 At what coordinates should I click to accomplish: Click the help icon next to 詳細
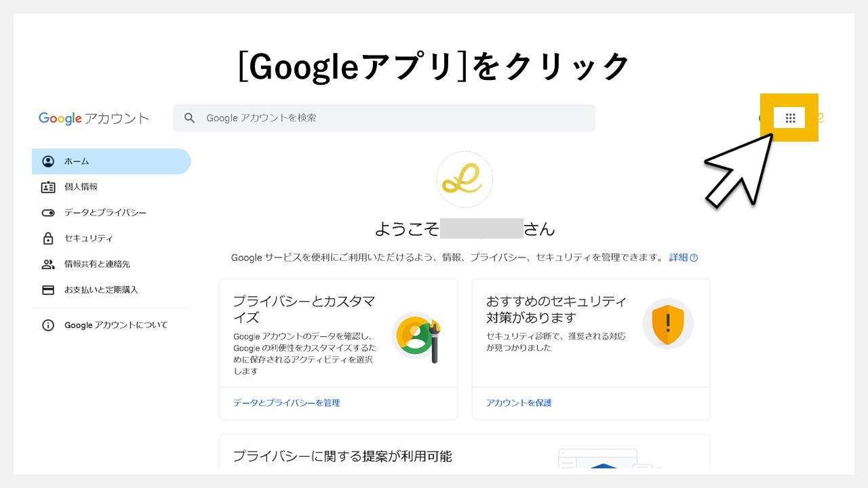[695, 258]
